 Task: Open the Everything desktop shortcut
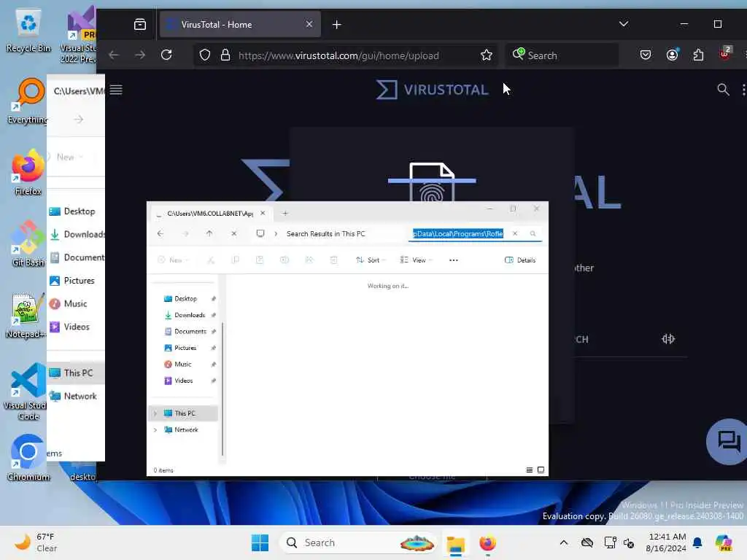click(28, 101)
